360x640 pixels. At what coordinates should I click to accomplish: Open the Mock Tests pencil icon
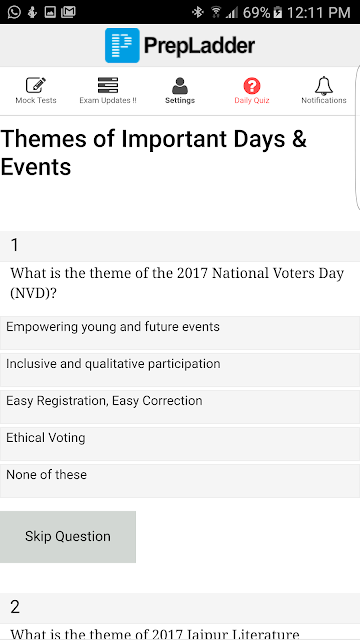[36, 85]
